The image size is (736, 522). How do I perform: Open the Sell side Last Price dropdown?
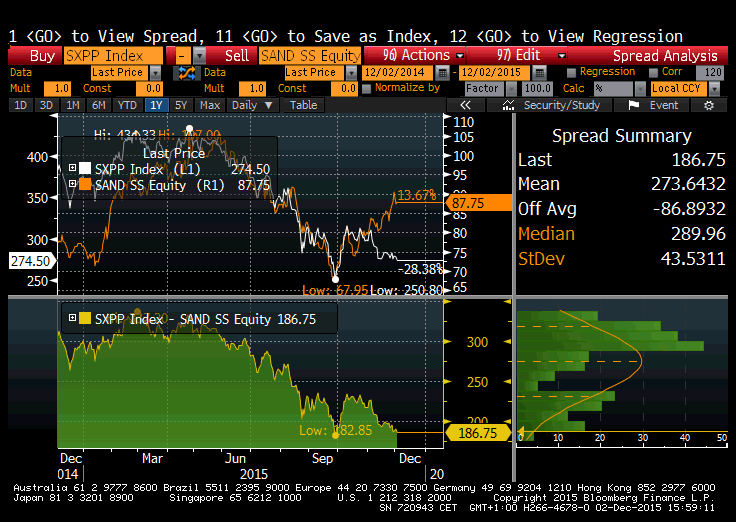(351, 73)
